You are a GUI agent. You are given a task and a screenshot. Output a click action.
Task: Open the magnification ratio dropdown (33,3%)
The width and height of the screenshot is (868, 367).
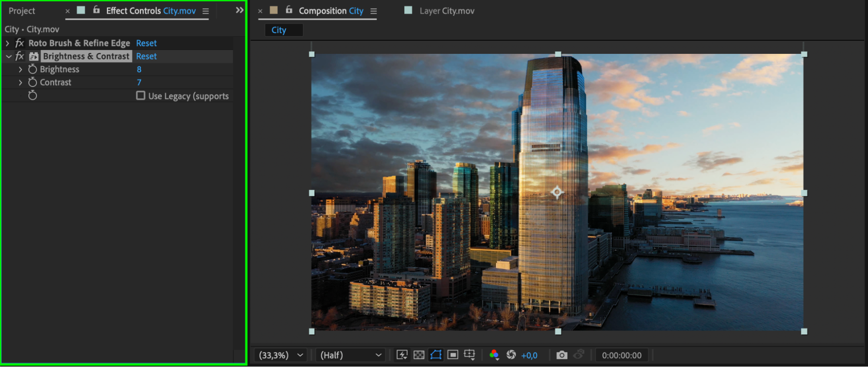point(281,355)
